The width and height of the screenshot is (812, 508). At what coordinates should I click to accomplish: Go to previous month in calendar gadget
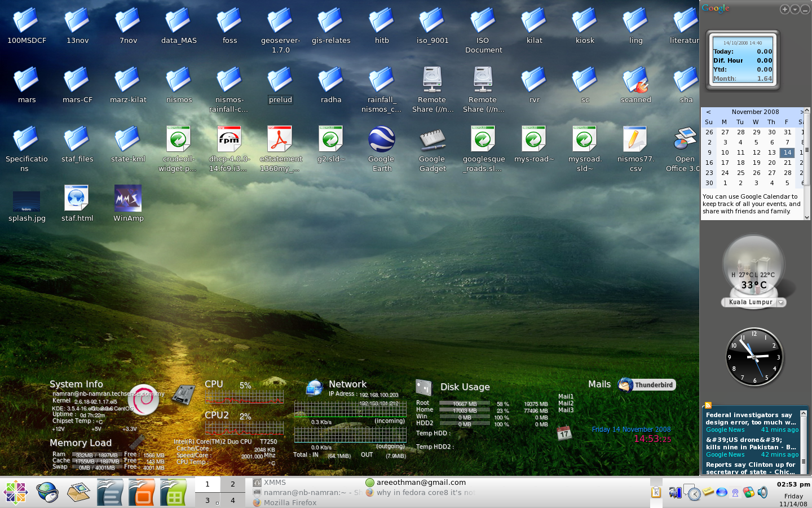(x=708, y=112)
